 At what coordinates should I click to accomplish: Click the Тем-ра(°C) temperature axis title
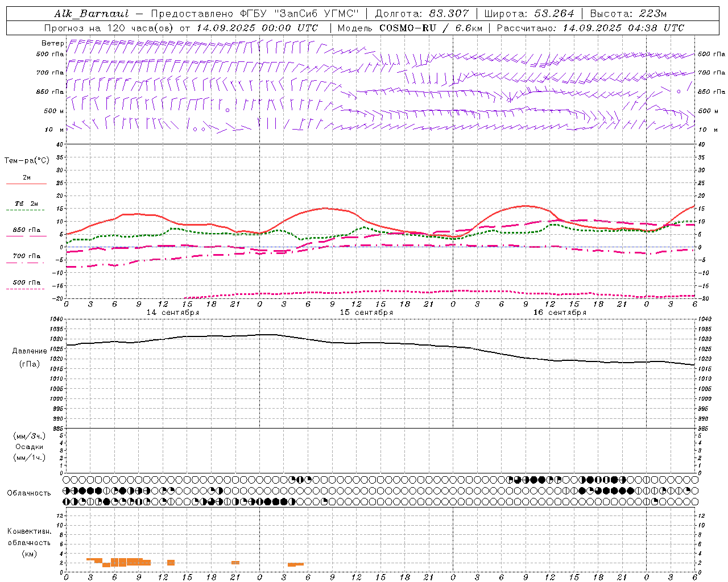[27, 161]
